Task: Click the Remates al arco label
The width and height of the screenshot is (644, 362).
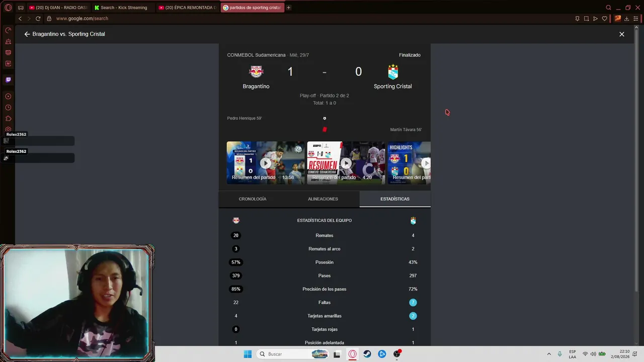Action: (x=325, y=249)
